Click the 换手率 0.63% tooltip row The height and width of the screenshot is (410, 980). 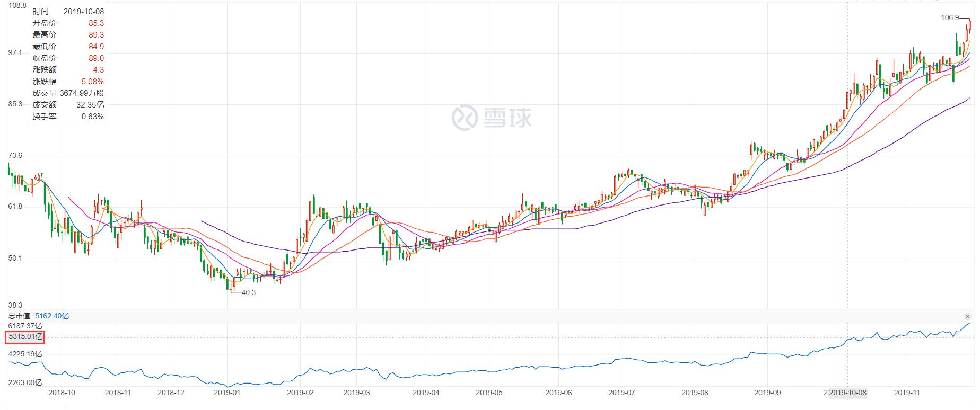point(68,117)
